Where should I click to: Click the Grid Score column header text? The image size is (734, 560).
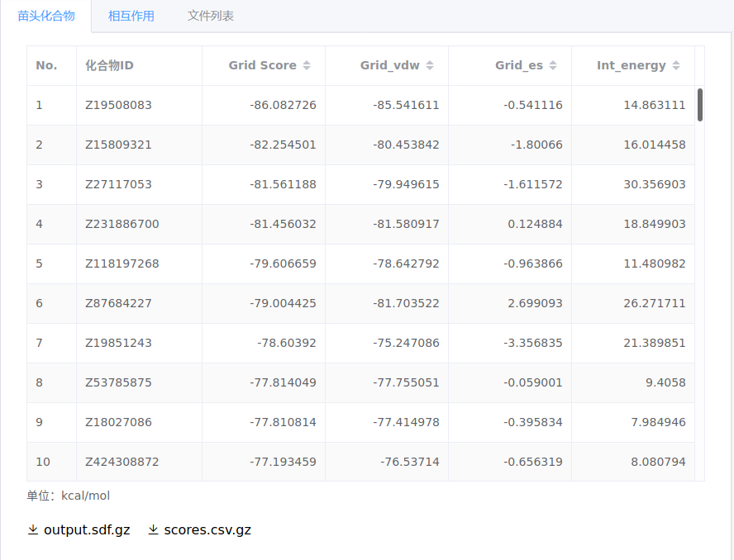click(x=262, y=65)
